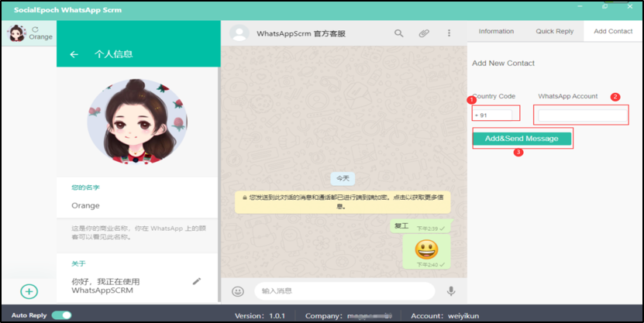644x323 pixels.
Task: Switch to the Quick Reply tab
Action: point(554,31)
